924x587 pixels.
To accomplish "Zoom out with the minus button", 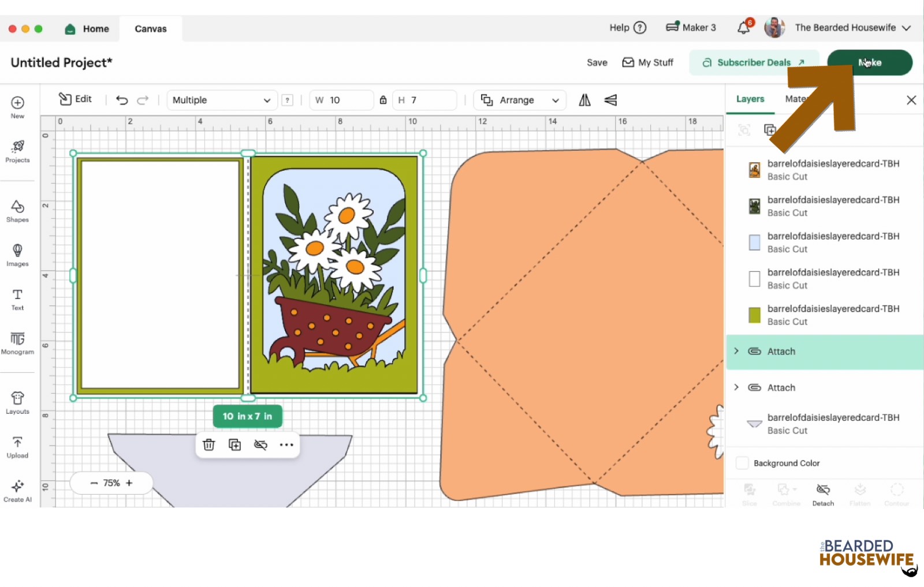I will (x=94, y=483).
